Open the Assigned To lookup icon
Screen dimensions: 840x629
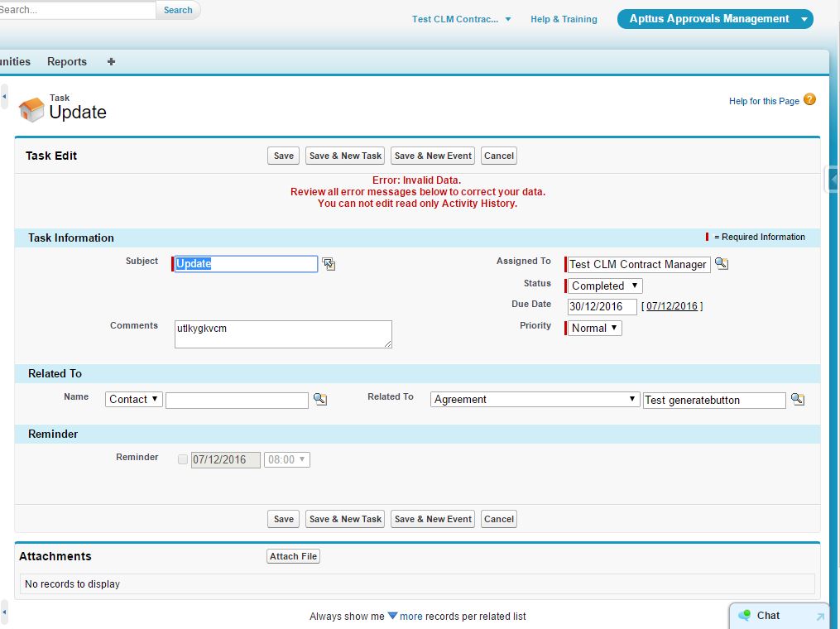[722, 263]
